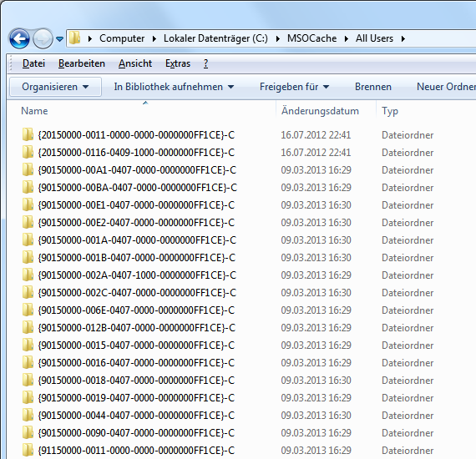Select folder icon of {90150000-00A1-0407-0000-0000000FF1CE}-C

(x=28, y=169)
